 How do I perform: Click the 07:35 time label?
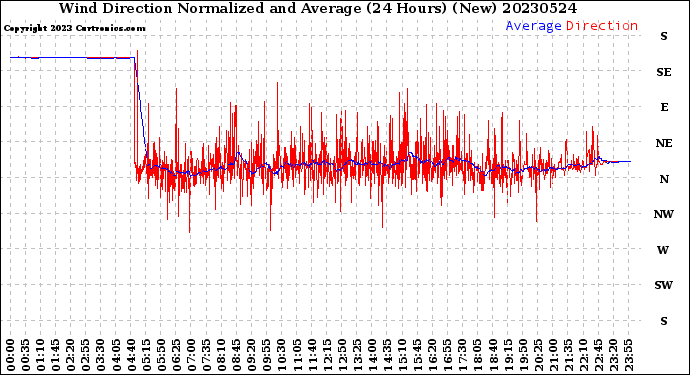(206, 355)
